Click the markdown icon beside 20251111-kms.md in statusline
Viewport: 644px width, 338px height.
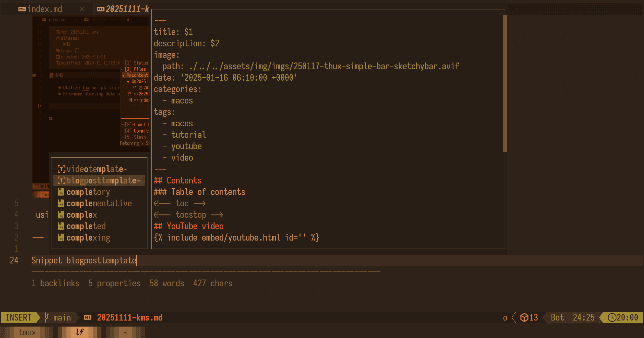(88, 318)
